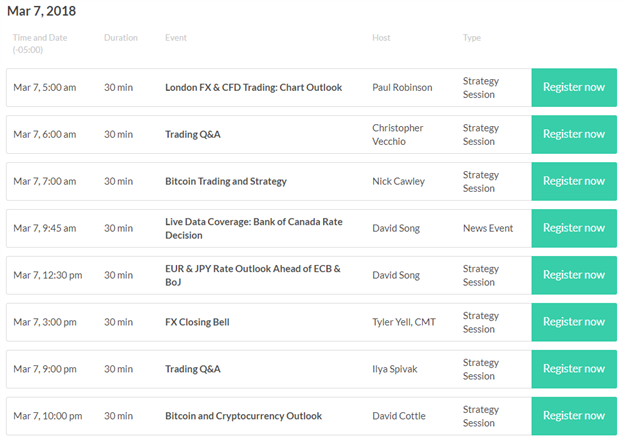Open London FX & CFD Trading: Chart Outlook

tap(254, 88)
